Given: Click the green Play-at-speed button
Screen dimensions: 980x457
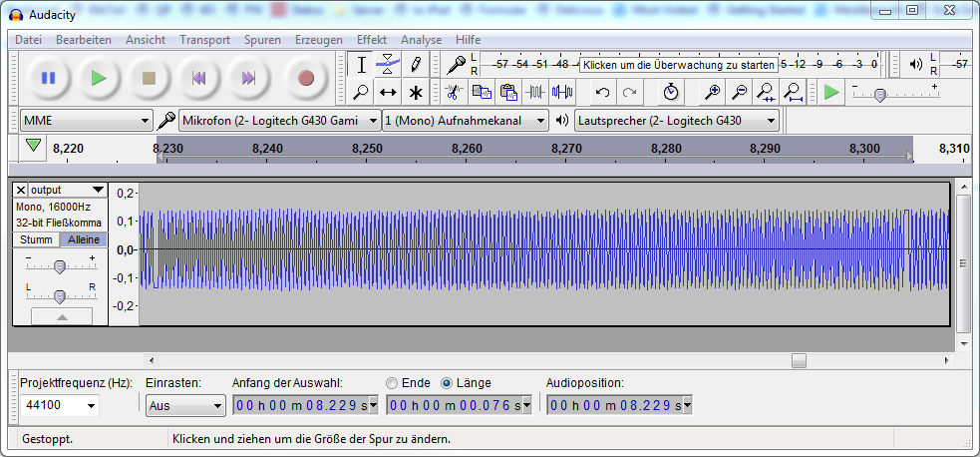Looking at the screenshot, I should click(x=831, y=93).
